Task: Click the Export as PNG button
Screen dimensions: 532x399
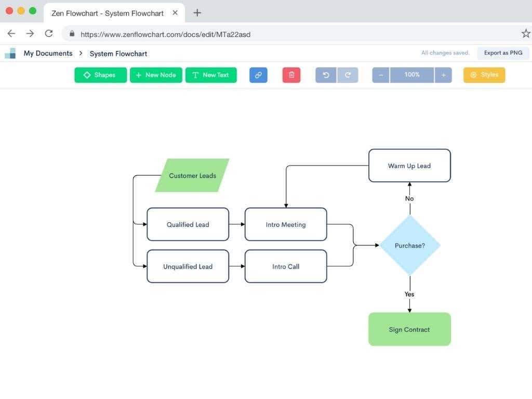Action: click(x=503, y=53)
